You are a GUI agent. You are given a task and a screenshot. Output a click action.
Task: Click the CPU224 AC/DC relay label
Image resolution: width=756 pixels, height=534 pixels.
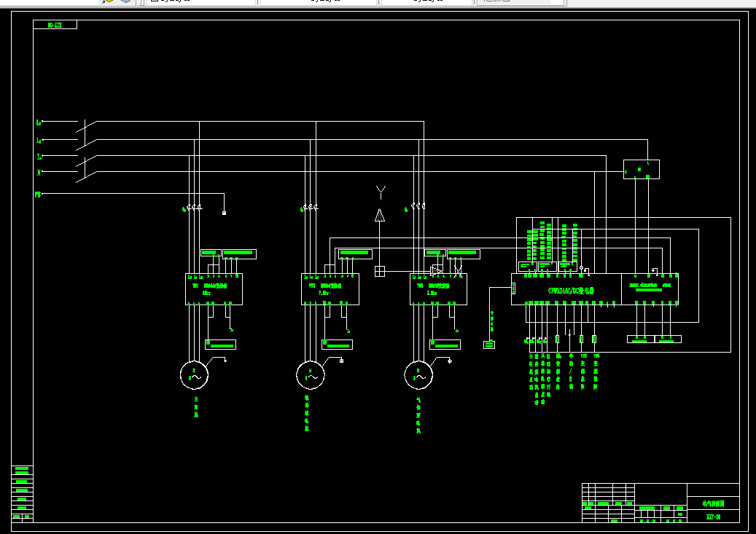[x=571, y=291]
